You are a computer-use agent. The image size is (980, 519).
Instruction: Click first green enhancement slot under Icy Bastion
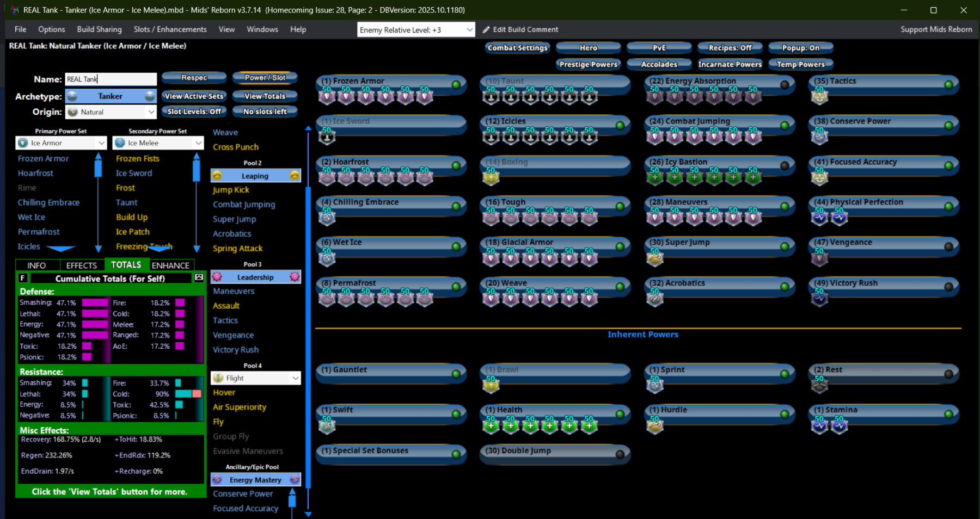point(655,177)
